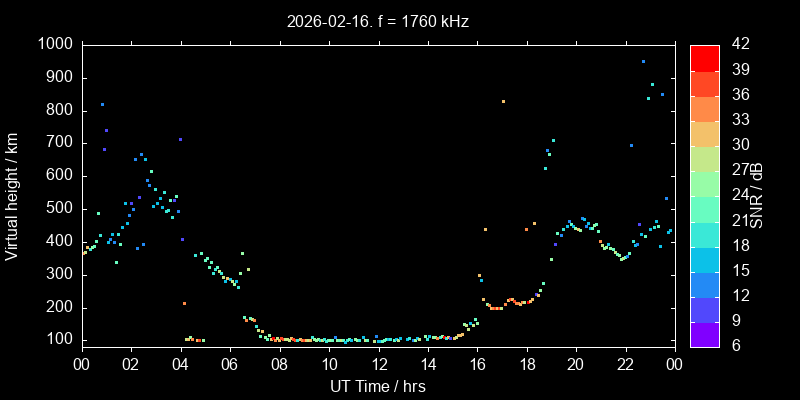Pick the yellow-green 27–30 dB colorbar band

click(x=704, y=158)
